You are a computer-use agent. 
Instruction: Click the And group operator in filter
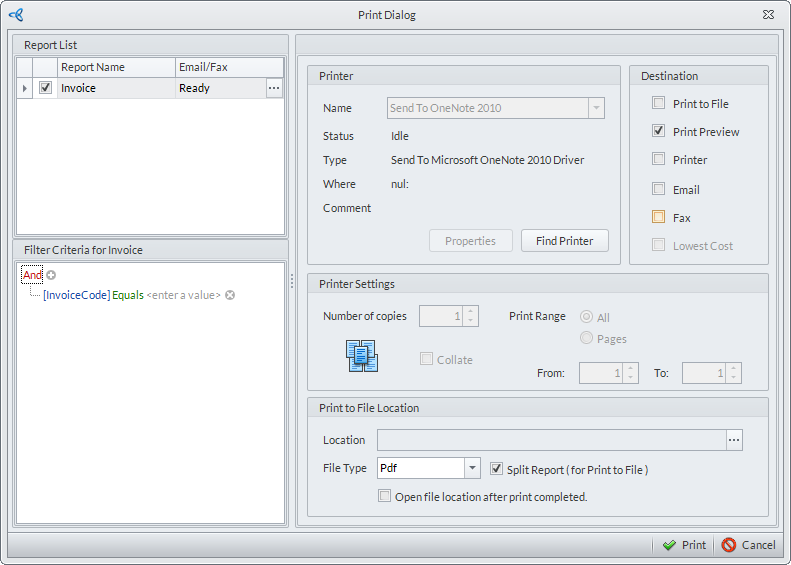[32, 275]
